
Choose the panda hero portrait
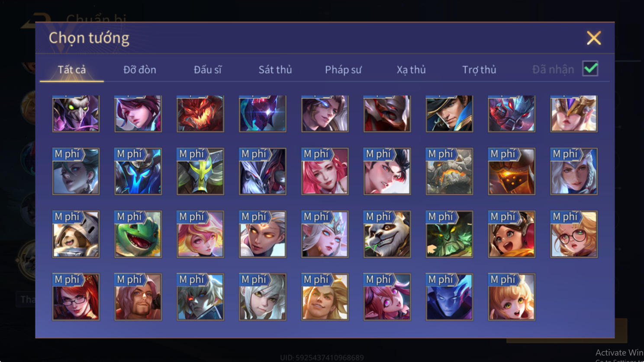click(387, 234)
